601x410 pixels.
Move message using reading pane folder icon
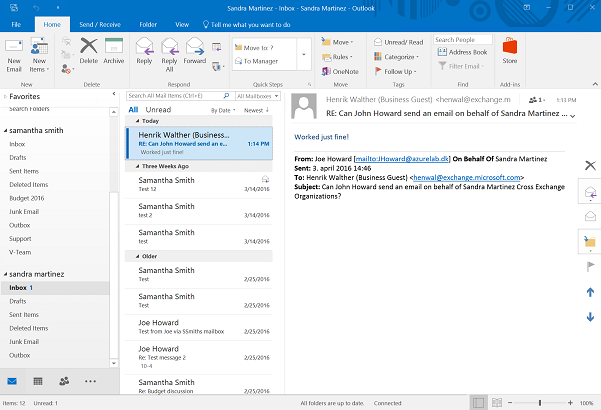(590, 242)
